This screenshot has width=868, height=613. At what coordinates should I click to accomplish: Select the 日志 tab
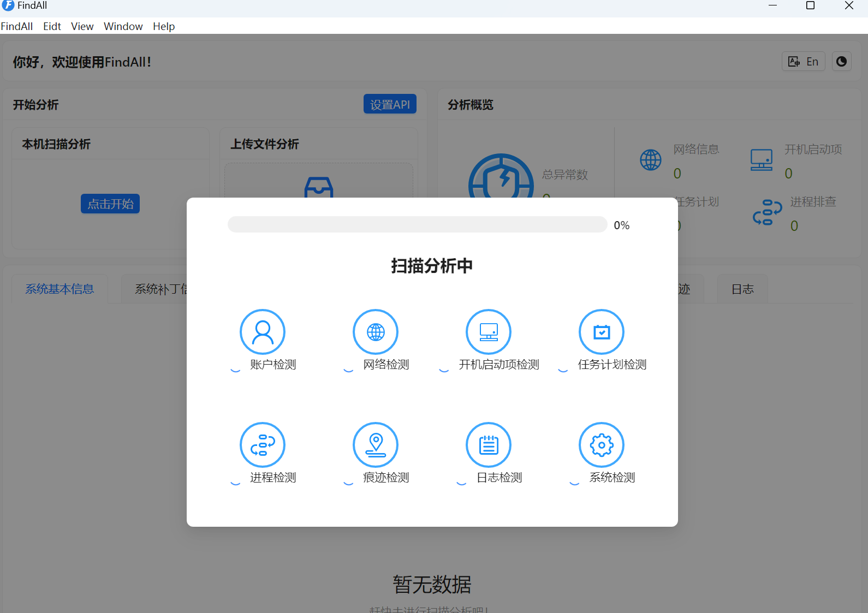click(x=742, y=289)
